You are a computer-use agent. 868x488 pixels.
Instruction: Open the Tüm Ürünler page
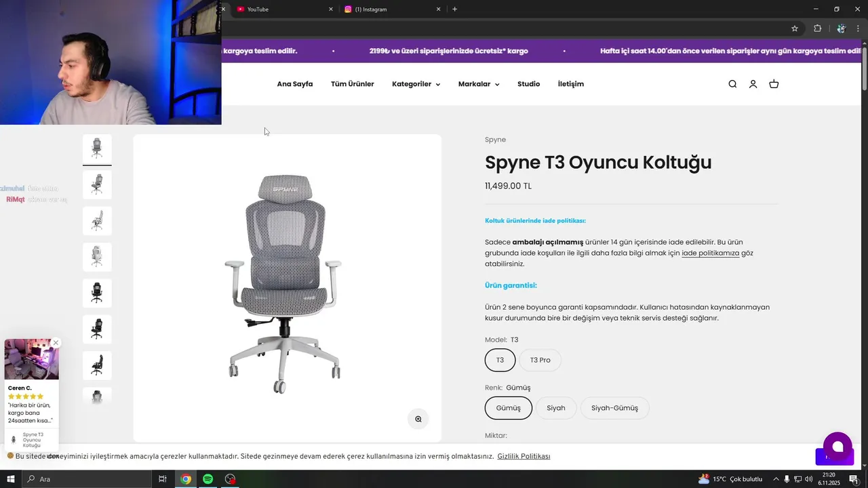(353, 84)
